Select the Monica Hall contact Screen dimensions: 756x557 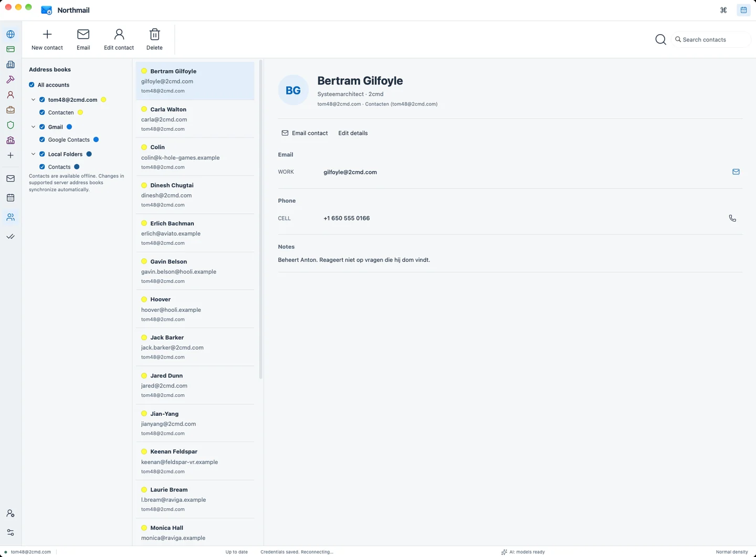click(195, 532)
